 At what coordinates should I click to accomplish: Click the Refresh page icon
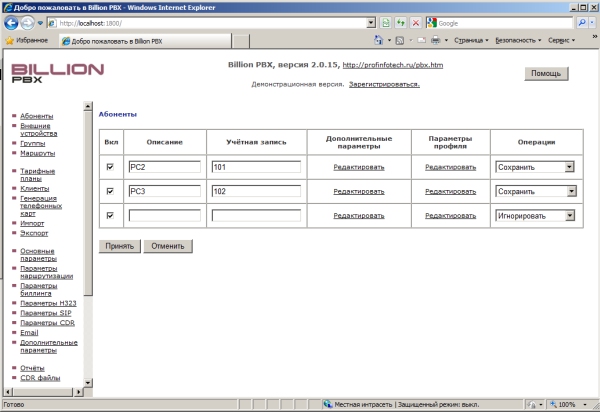(x=401, y=23)
